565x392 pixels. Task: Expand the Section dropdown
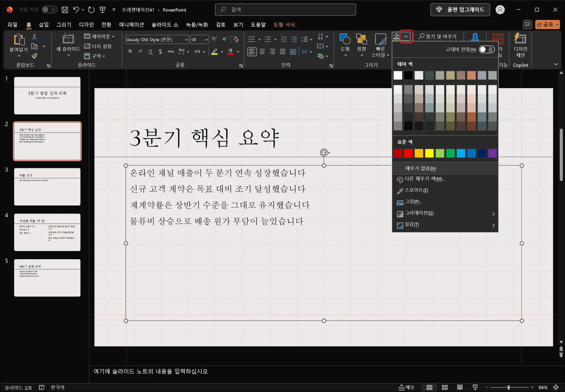pyautogui.click(x=95, y=56)
